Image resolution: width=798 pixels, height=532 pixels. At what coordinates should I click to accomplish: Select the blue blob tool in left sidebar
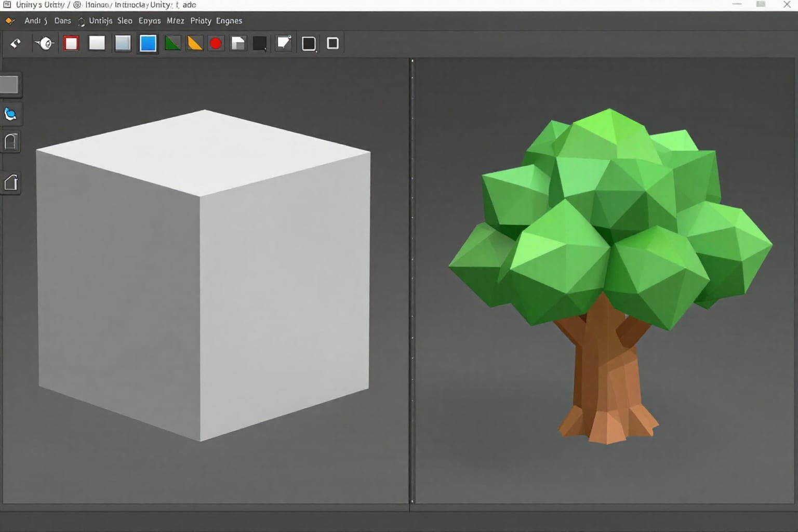pos(10,114)
